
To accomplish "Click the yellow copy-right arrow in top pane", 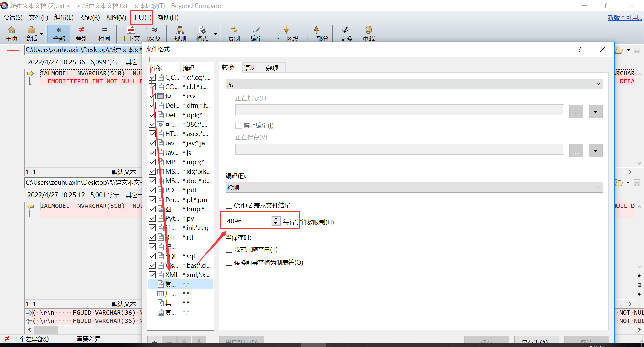I will [x=31, y=73].
